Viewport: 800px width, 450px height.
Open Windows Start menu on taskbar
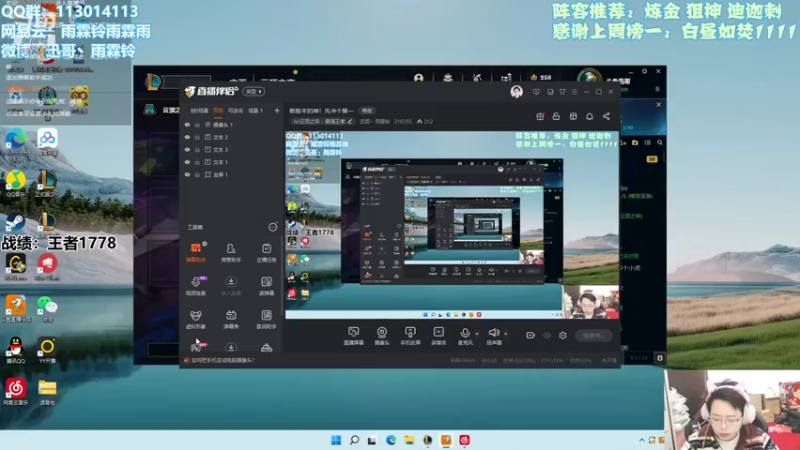[x=336, y=440]
